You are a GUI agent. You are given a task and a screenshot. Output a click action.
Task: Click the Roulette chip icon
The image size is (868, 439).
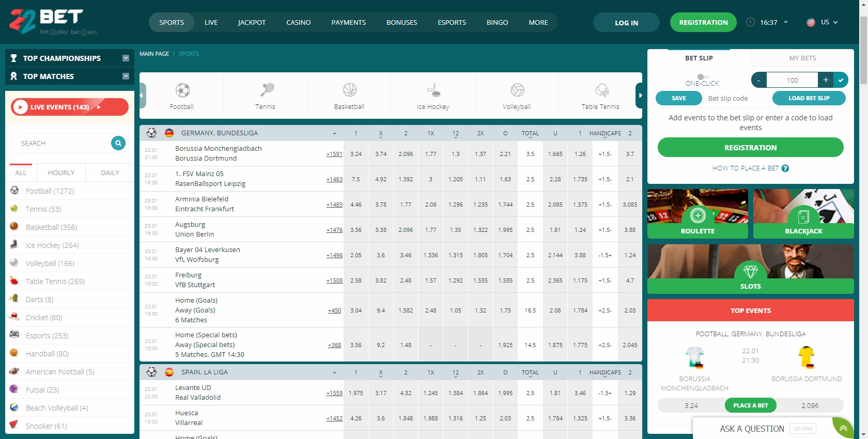tap(698, 215)
